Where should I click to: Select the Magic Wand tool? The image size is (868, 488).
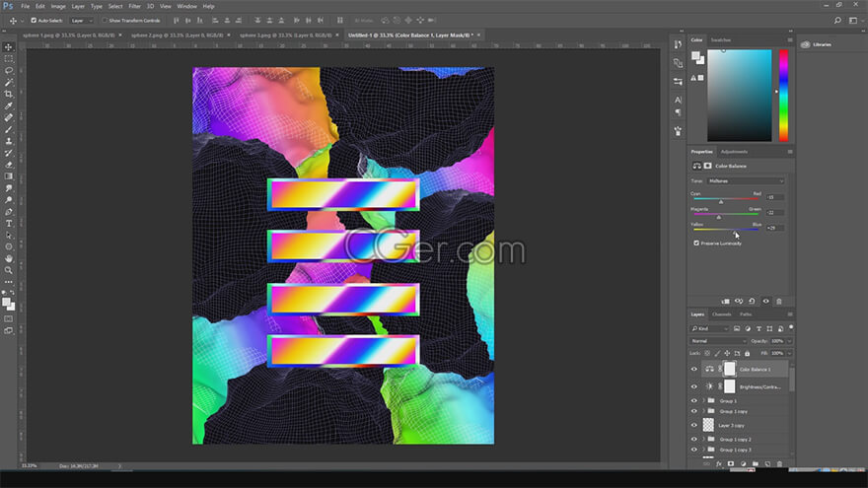(x=8, y=82)
